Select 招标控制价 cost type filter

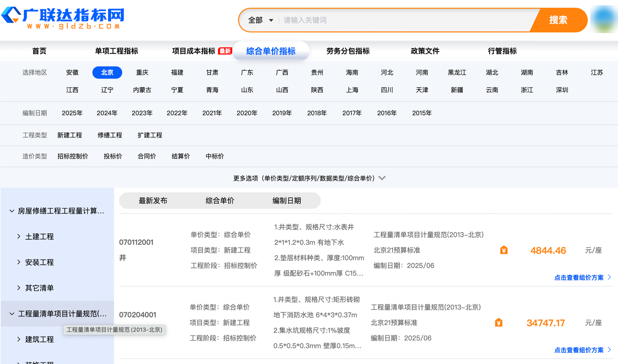[x=73, y=156]
